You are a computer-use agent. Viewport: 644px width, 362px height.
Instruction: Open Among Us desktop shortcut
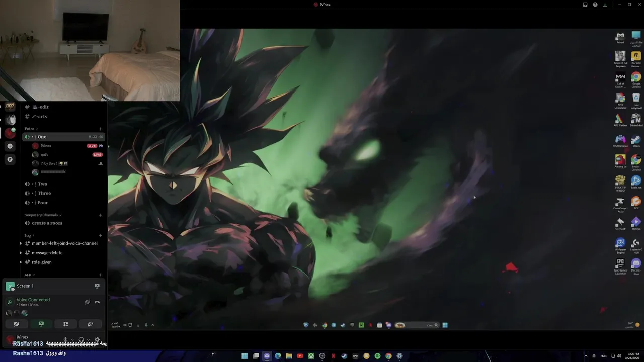620,162
